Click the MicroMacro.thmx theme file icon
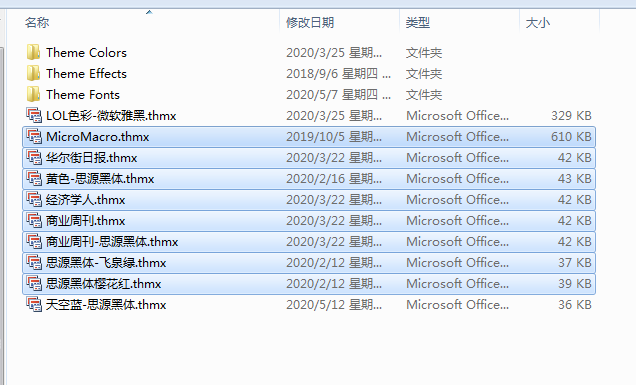Screen dimensions: 636x385 pyautogui.click(x=34, y=137)
